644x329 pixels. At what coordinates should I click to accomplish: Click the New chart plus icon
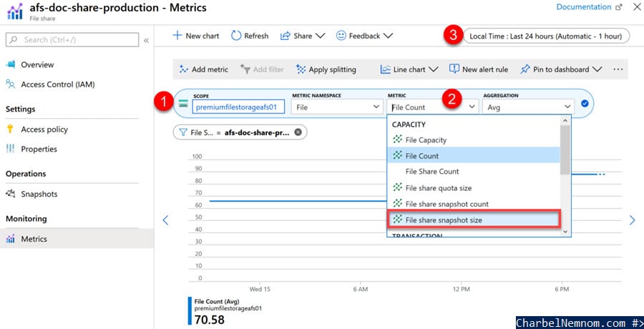click(177, 36)
